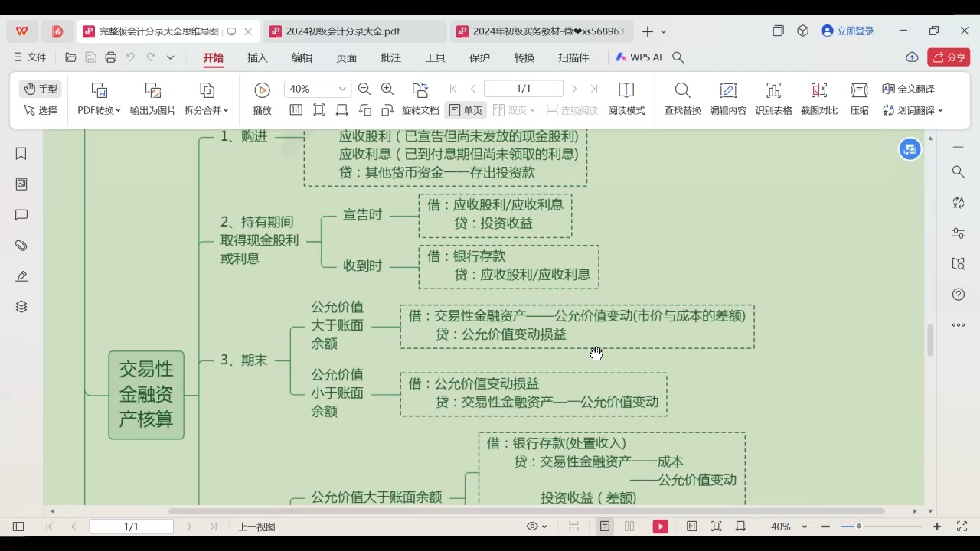Click the open folder icon

pyautogui.click(x=71, y=57)
